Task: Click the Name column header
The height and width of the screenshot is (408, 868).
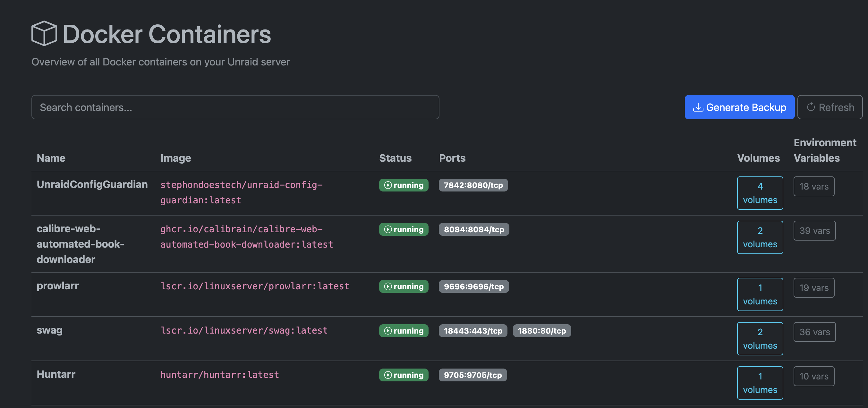Action: pos(51,158)
